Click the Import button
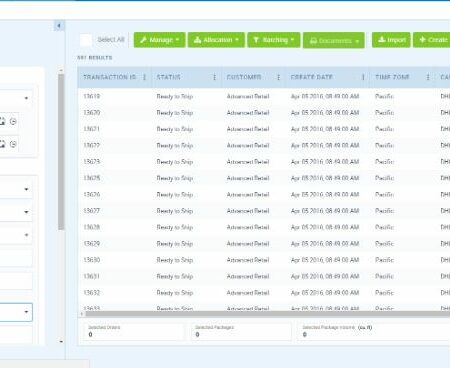The width and height of the screenshot is (450, 368). point(391,40)
